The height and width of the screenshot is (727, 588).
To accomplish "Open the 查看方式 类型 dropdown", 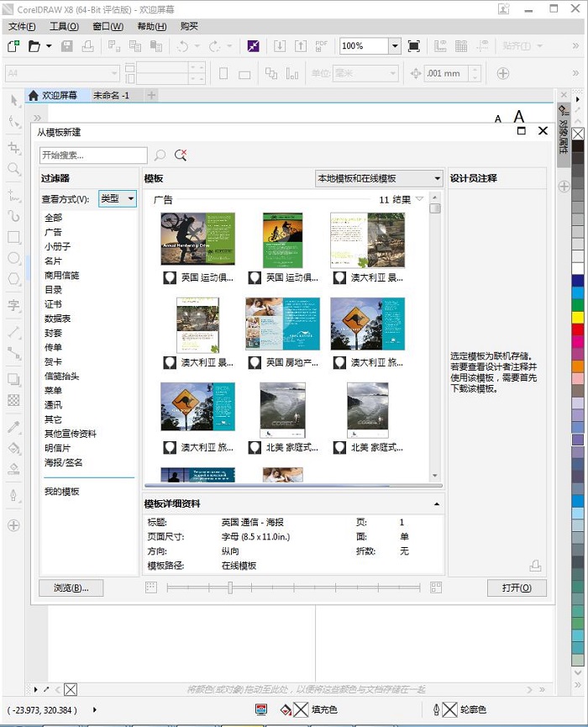I will (118, 199).
